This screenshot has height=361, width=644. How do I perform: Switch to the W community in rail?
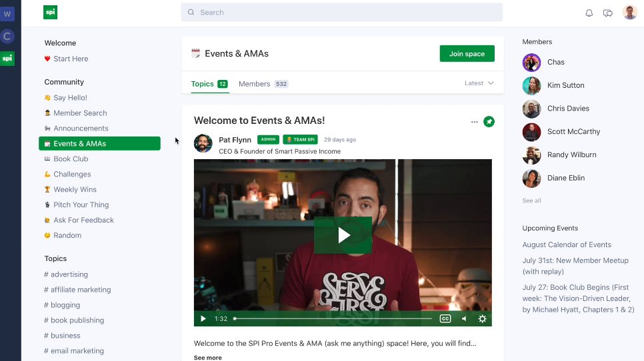[7, 13]
